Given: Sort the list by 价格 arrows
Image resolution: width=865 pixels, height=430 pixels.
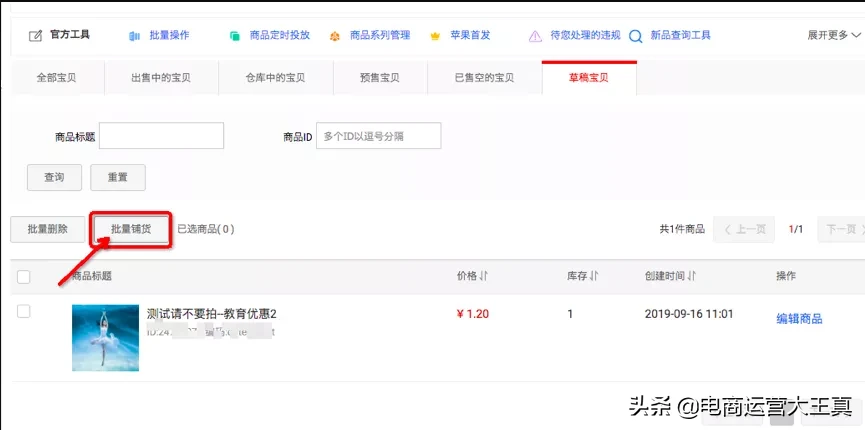Looking at the screenshot, I should 484,276.
